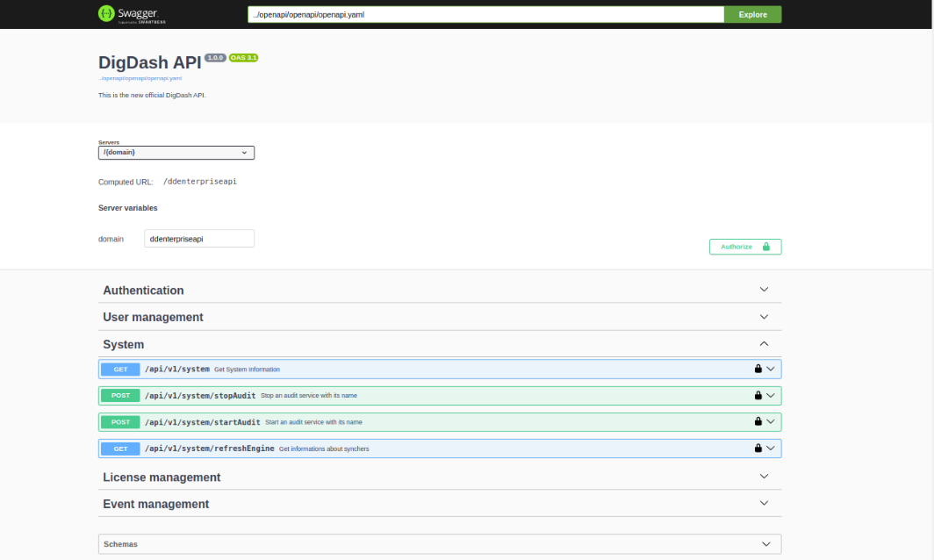934x560 pixels.
Task: Click lock icon on refreshEngine endpoint
Action: (x=758, y=449)
